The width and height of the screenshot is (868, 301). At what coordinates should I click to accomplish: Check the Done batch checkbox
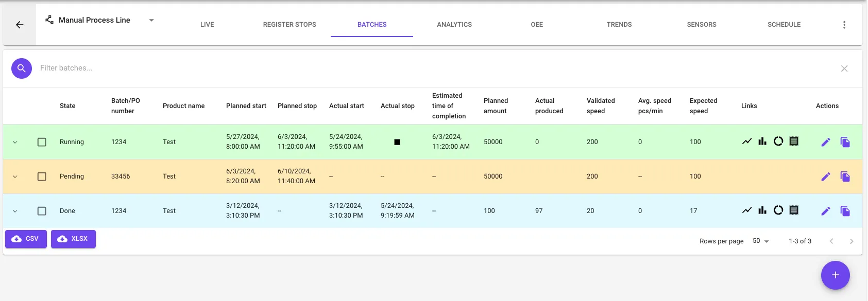pyautogui.click(x=42, y=211)
